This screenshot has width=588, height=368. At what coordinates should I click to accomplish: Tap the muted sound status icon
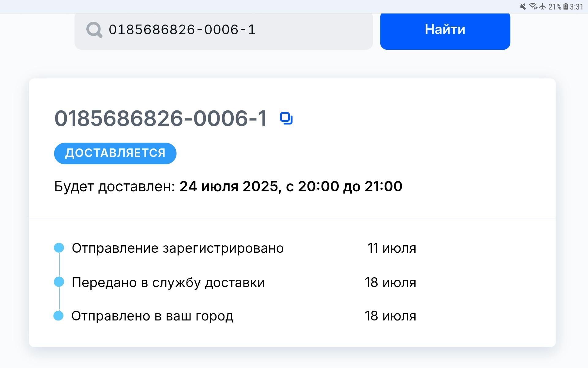(523, 6)
